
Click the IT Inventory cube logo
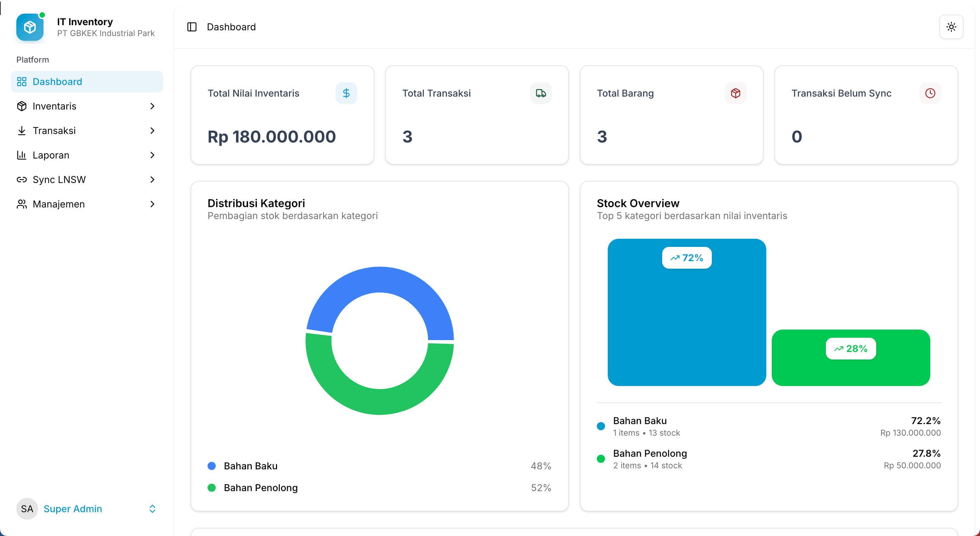(30, 27)
